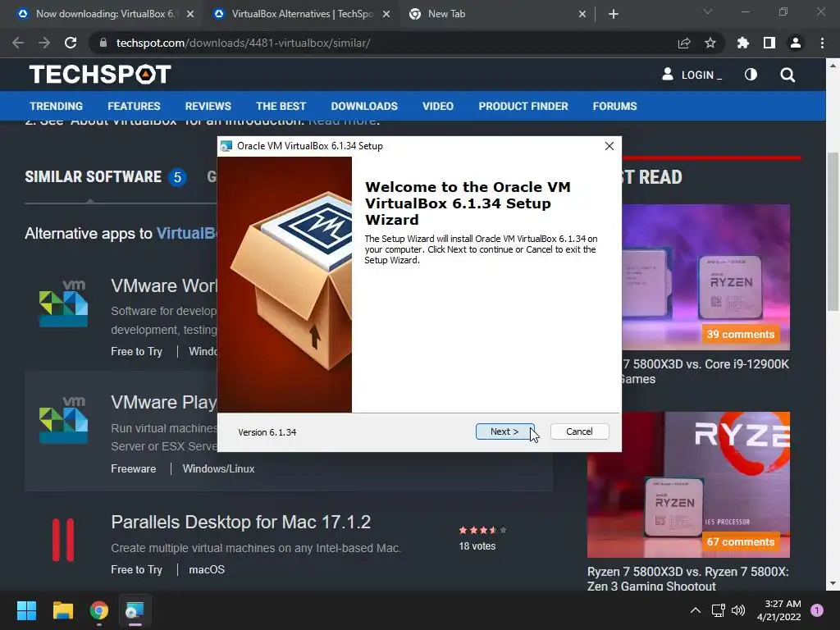Open the TRENDING menu item

(57, 106)
